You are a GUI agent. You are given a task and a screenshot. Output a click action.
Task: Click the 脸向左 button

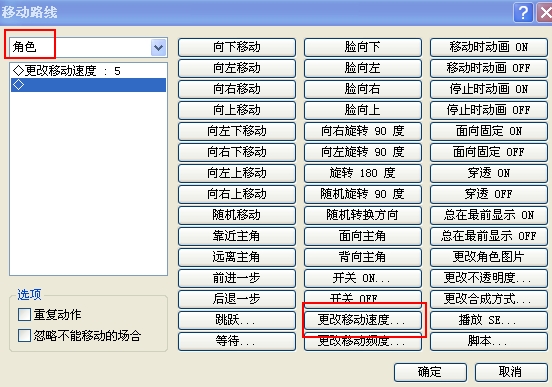(363, 68)
